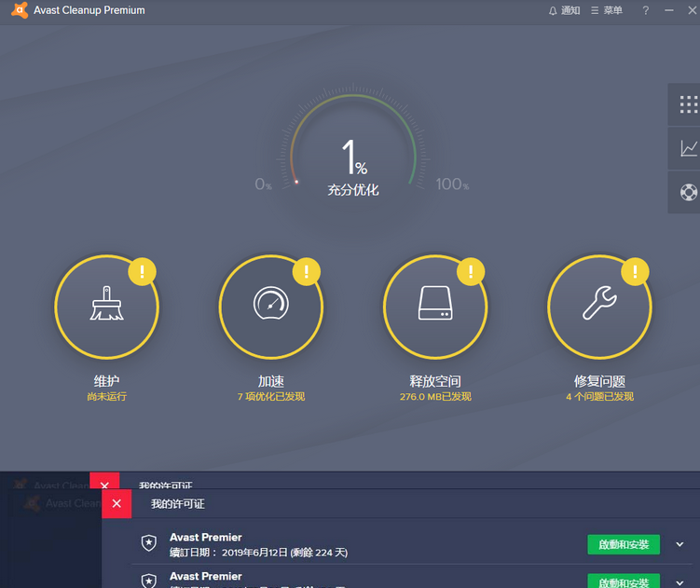
Task: Open notifications bell (通知)
Action: pyautogui.click(x=564, y=10)
